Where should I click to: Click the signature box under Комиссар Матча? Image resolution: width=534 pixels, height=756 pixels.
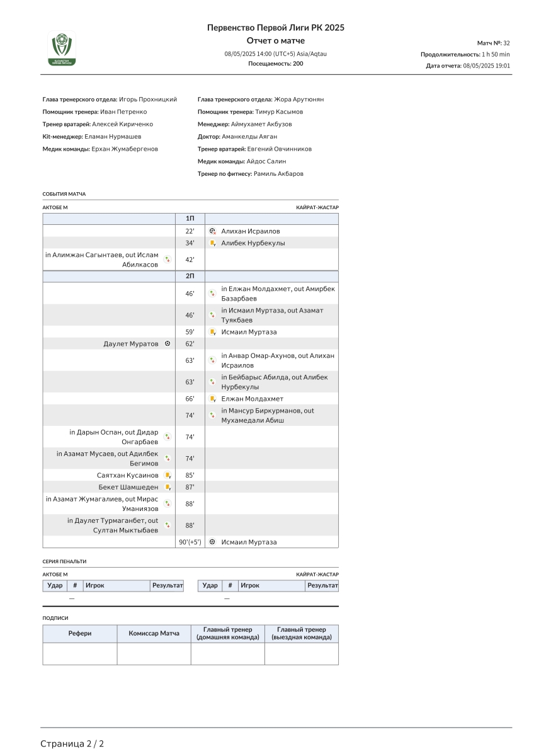(154, 653)
